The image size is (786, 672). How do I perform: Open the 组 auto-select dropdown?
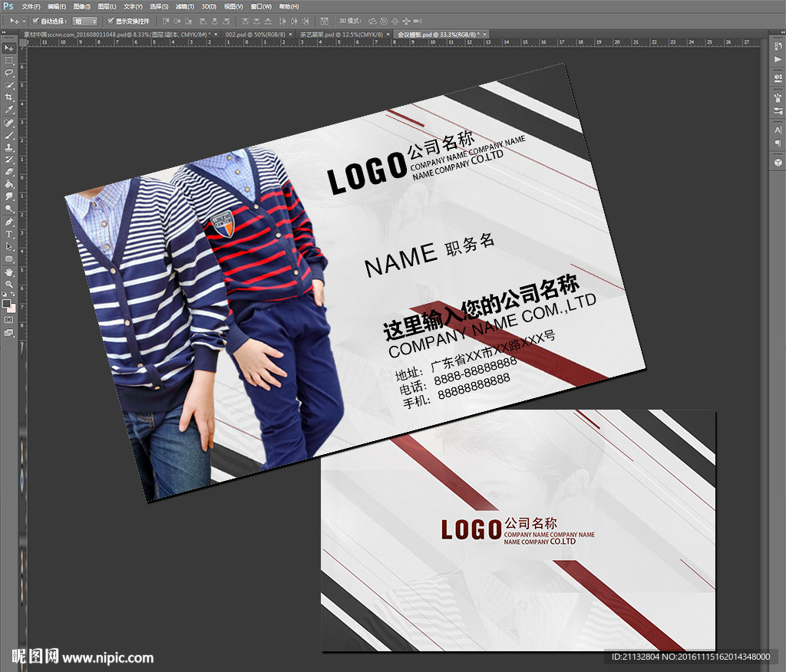84,21
